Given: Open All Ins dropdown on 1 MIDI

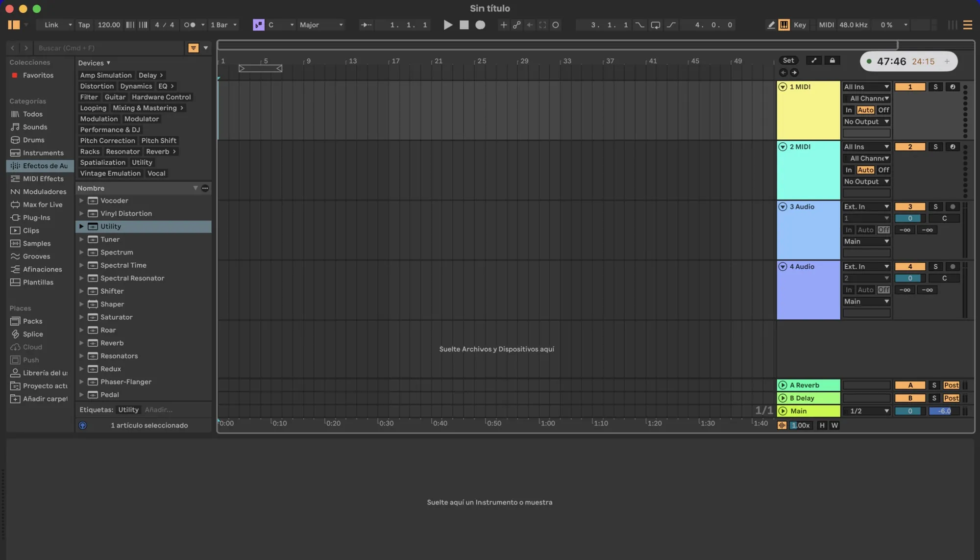Looking at the screenshot, I should [x=866, y=87].
